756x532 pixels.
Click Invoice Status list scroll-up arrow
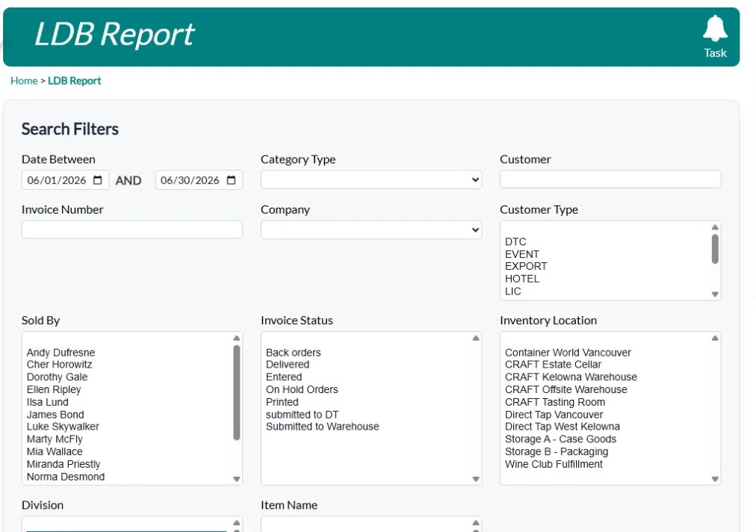(x=476, y=338)
